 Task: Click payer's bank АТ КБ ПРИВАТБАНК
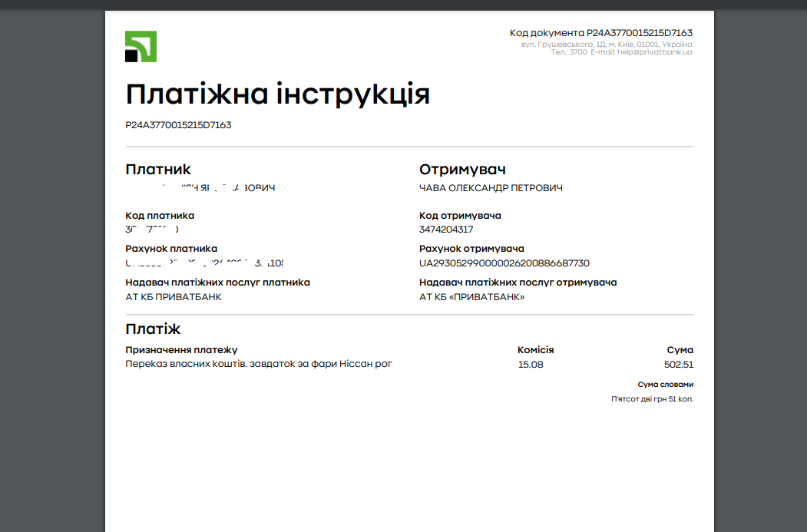coord(174,297)
